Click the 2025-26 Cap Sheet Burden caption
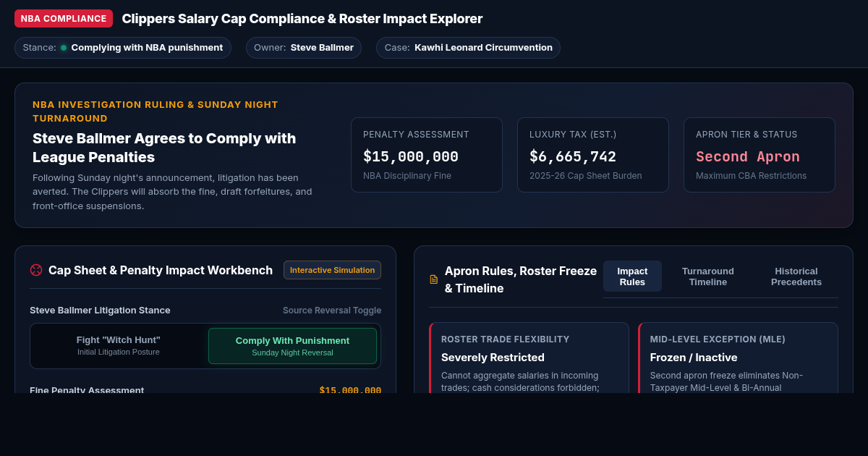Image resolution: width=868 pixels, height=456 pixels. pyautogui.click(x=585, y=176)
